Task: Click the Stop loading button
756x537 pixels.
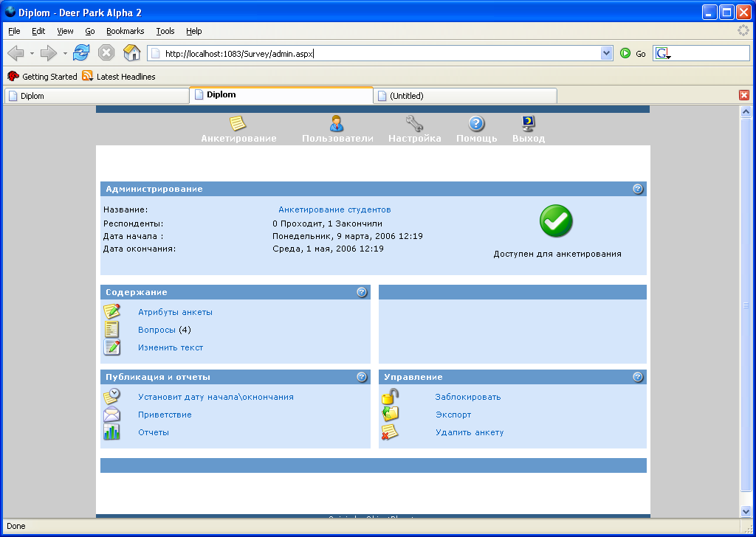Action: click(106, 52)
